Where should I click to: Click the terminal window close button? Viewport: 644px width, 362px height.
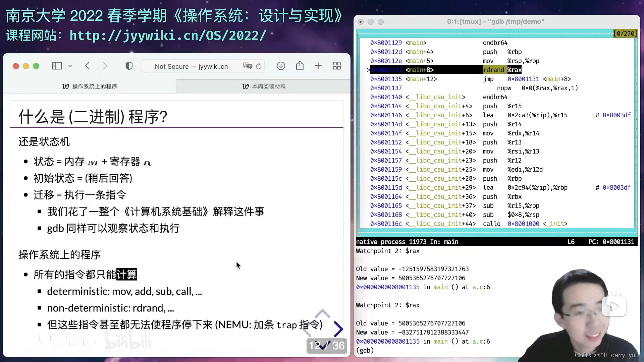(x=361, y=22)
